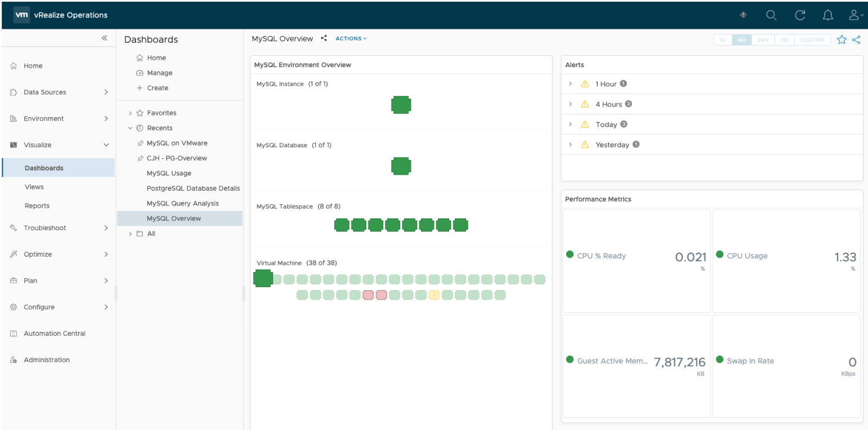
Task: Expand the Favorites tree node
Action: tap(130, 113)
